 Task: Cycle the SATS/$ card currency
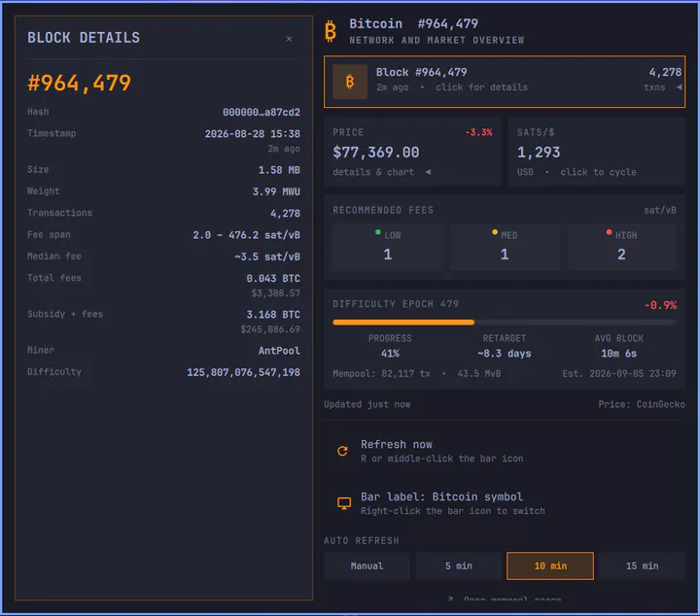point(596,152)
